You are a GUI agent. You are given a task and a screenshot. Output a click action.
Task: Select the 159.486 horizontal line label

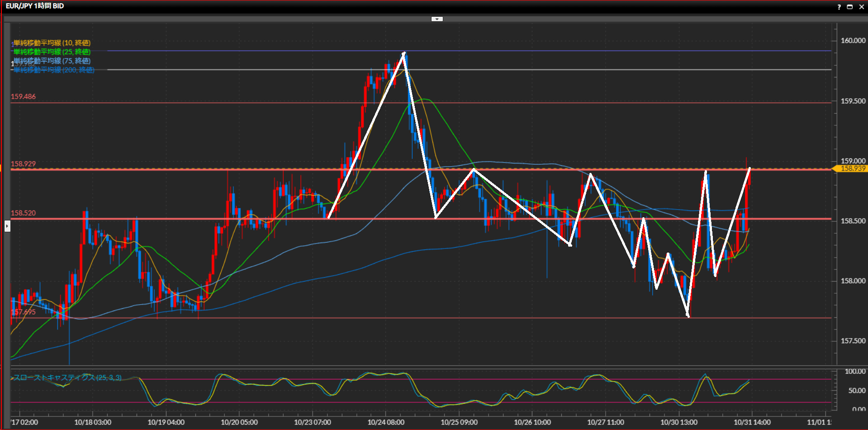coord(23,96)
